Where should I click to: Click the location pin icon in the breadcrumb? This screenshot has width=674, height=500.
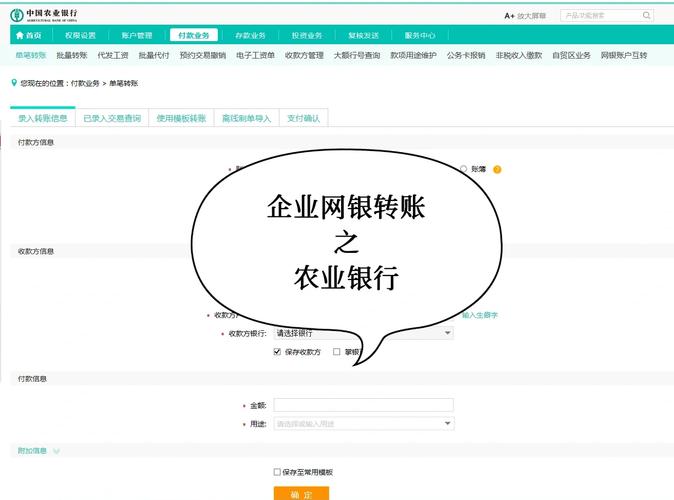(x=14, y=83)
